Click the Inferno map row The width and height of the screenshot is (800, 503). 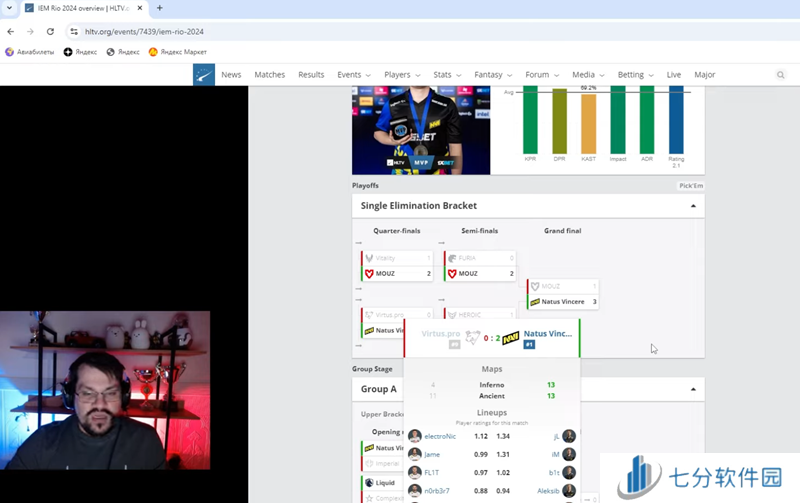pos(492,385)
